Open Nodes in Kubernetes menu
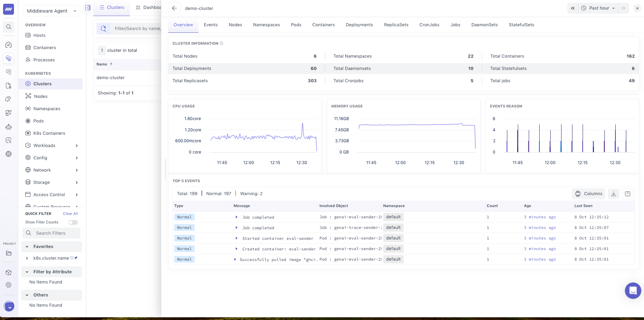Screen dimensions: 644x320 [x=41, y=97]
